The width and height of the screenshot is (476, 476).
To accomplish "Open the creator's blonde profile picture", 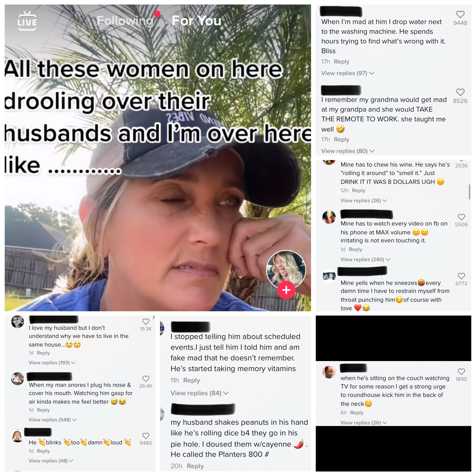I will point(286,269).
